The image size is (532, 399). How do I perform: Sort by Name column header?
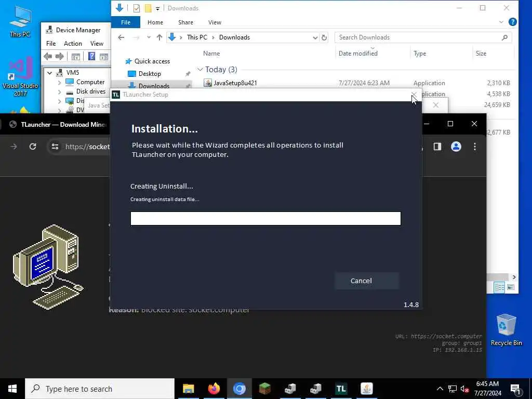(211, 54)
